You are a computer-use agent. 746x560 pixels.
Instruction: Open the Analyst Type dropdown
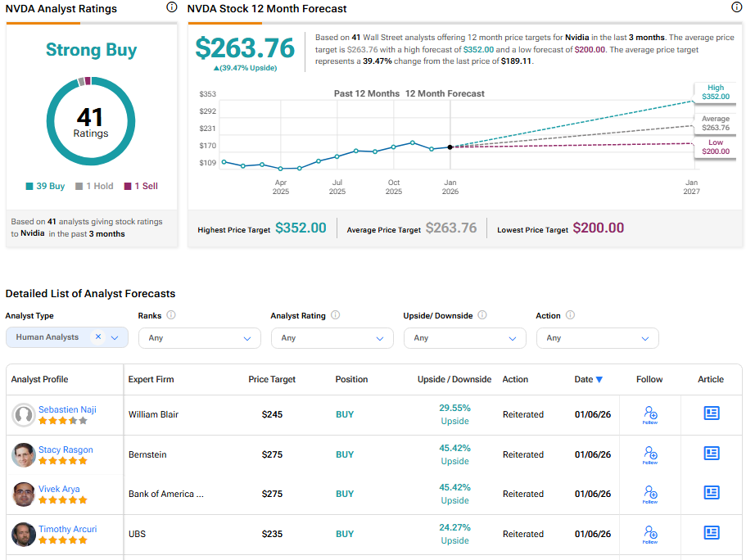click(x=115, y=337)
